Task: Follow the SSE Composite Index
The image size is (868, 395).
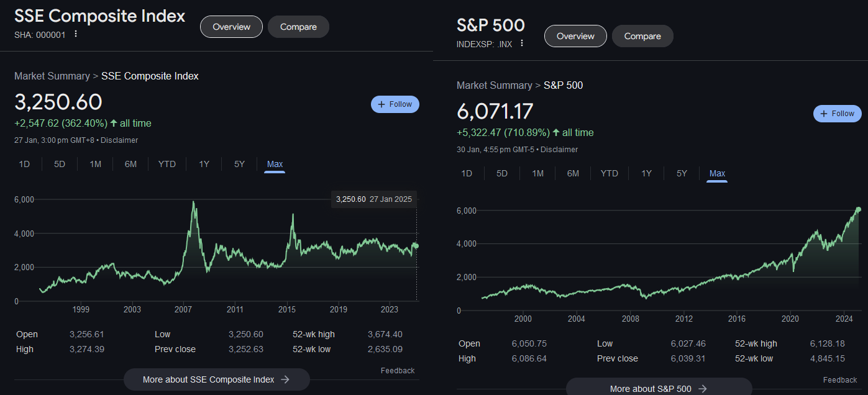Action: click(x=395, y=104)
